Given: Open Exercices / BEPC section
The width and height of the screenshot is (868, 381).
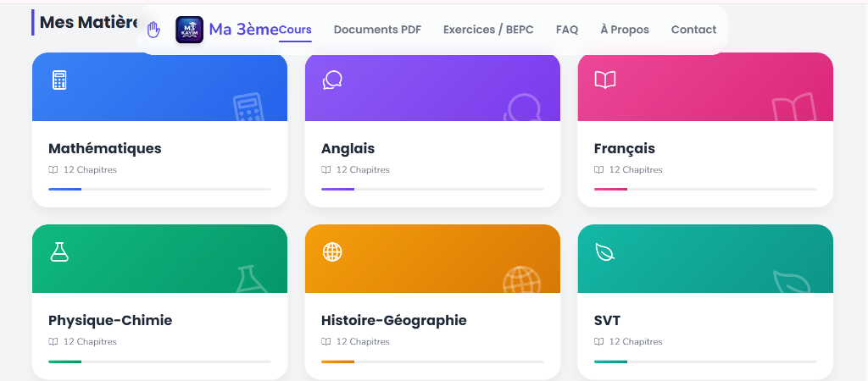Looking at the screenshot, I should (x=488, y=30).
